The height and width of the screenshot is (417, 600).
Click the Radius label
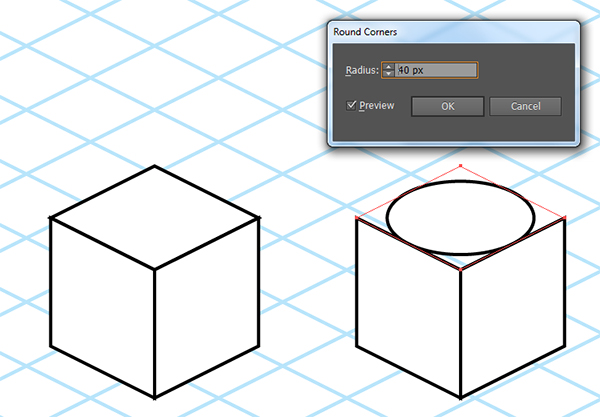[362, 70]
